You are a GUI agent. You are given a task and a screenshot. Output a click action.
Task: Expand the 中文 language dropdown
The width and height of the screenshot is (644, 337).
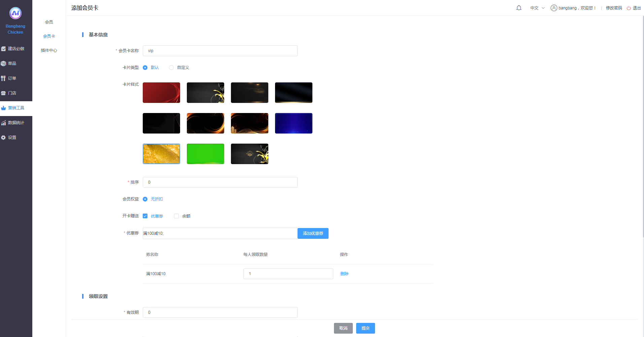pos(537,8)
